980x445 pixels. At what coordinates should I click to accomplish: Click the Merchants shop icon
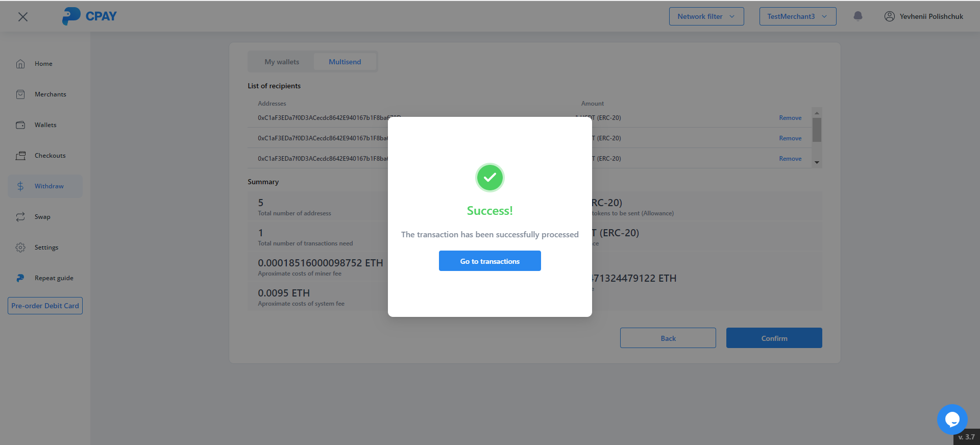point(20,94)
